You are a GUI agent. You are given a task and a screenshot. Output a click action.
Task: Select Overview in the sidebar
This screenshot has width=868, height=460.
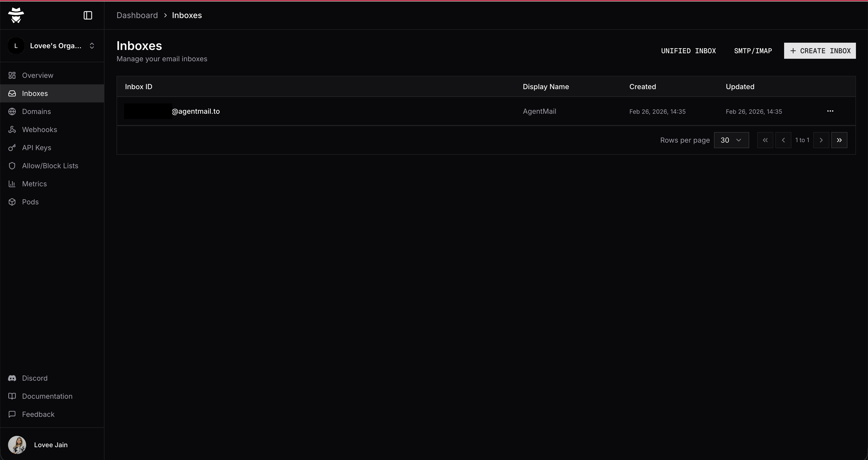tap(37, 75)
